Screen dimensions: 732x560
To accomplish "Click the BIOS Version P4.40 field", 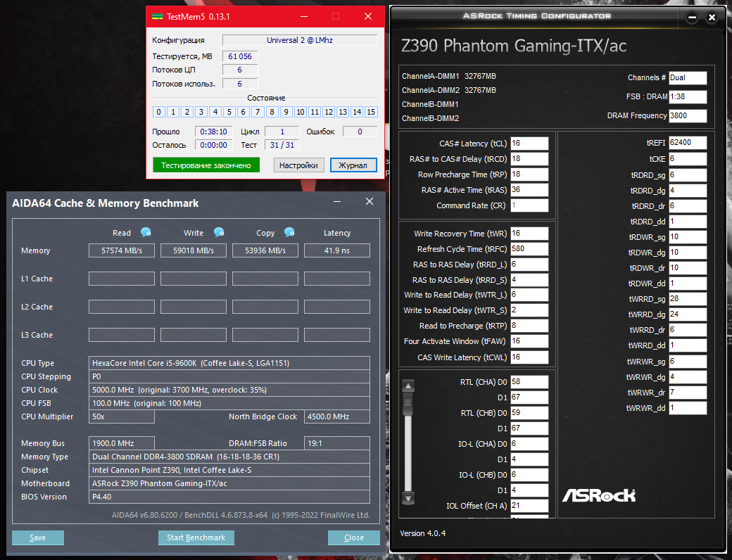I will pyautogui.click(x=229, y=497).
